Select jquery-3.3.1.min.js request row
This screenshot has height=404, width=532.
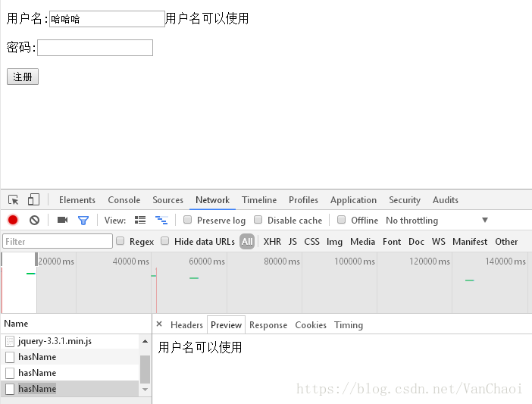tap(70, 341)
